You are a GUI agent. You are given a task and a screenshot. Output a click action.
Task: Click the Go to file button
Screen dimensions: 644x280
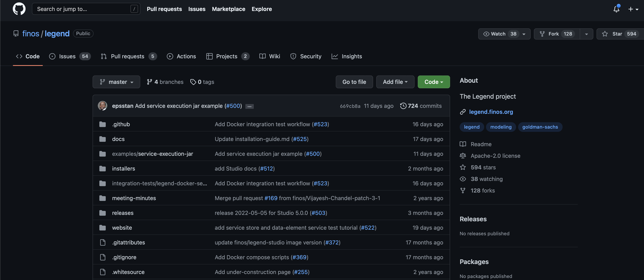[x=354, y=82]
